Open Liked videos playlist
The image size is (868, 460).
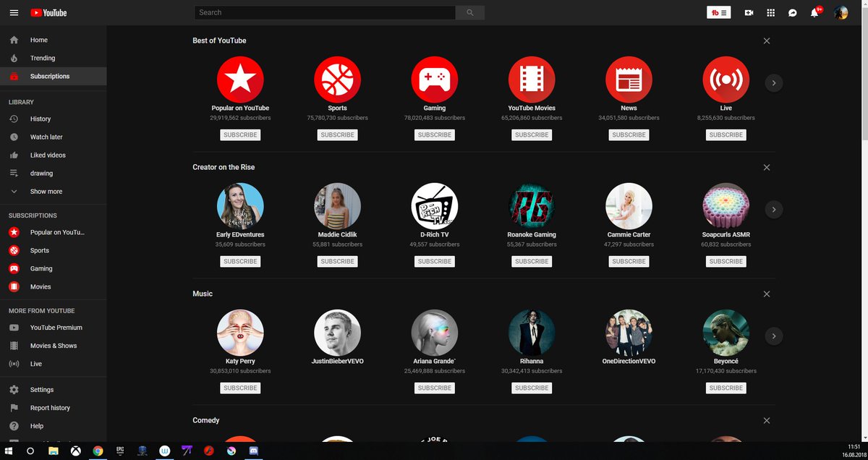tap(53, 155)
